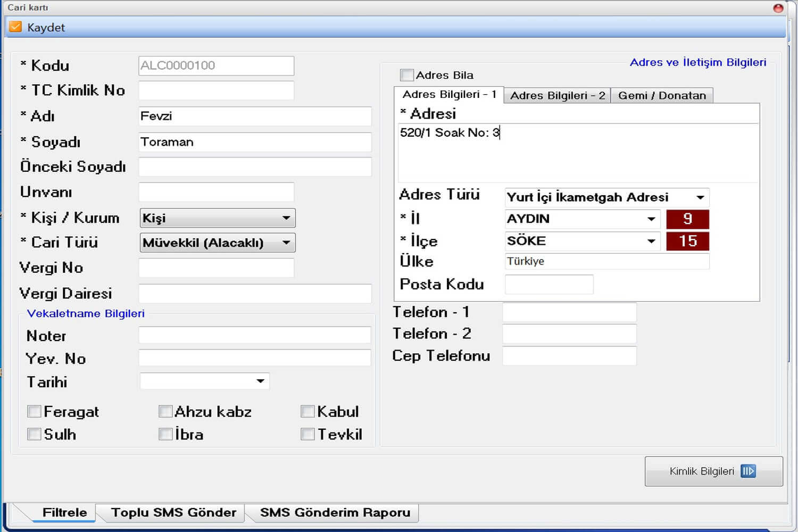The height and width of the screenshot is (532, 798).
Task: Open the Adres Türü dropdown
Action: point(700,197)
